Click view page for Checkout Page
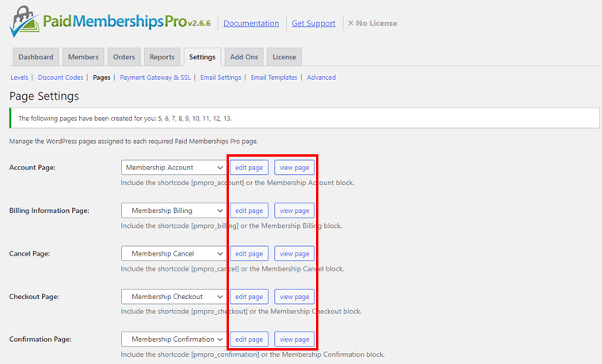The width and height of the screenshot is (602, 364). 295,297
